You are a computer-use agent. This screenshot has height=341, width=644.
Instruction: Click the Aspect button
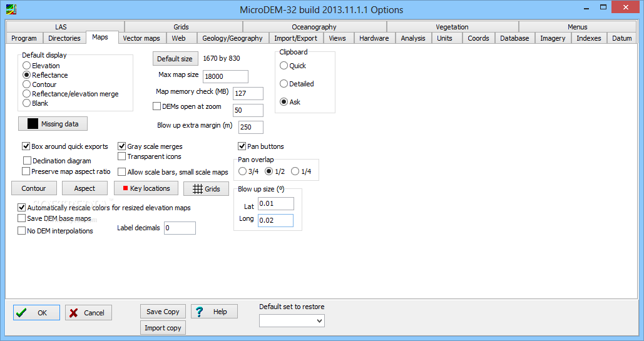[84, 188]
